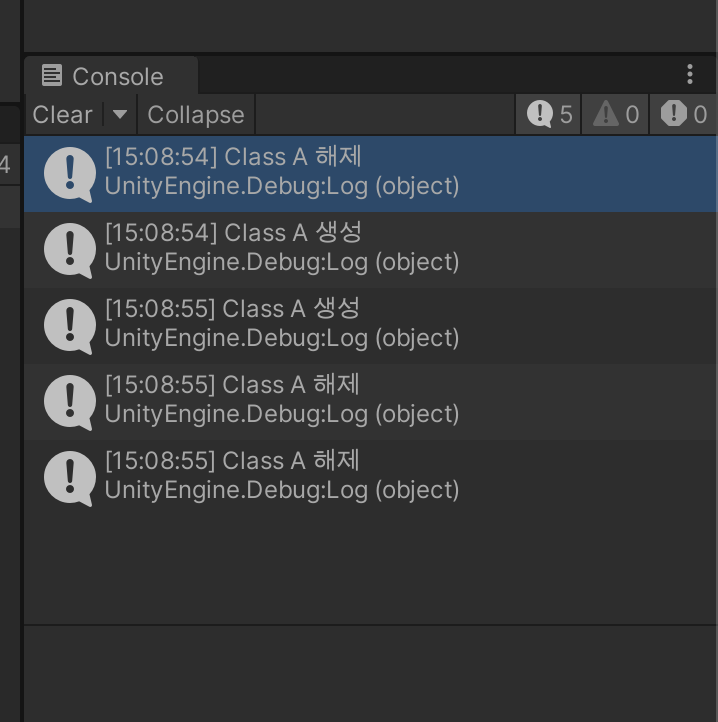Screen dimensions: 718x722
Task: Switch to the Console tab
Action: [x=111, y=76]
